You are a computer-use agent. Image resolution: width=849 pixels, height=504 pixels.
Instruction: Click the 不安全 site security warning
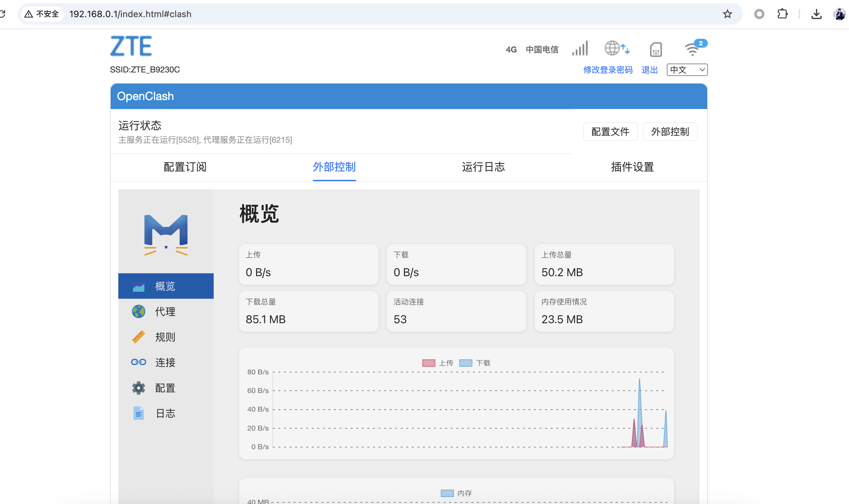(x=42, y=14)
